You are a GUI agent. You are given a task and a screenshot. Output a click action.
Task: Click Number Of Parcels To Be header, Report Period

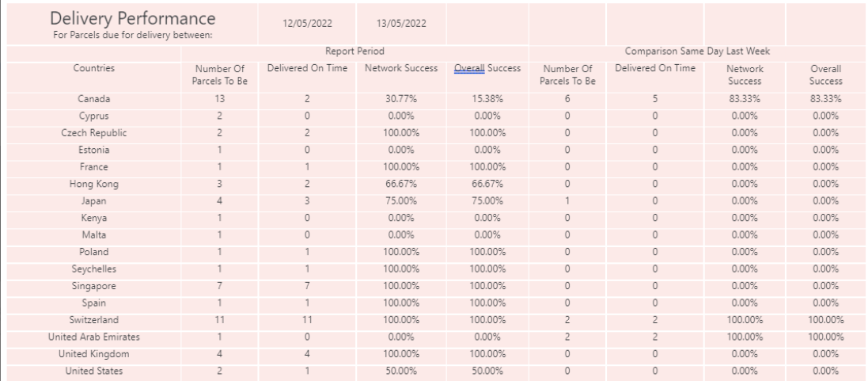click(220, 74)
